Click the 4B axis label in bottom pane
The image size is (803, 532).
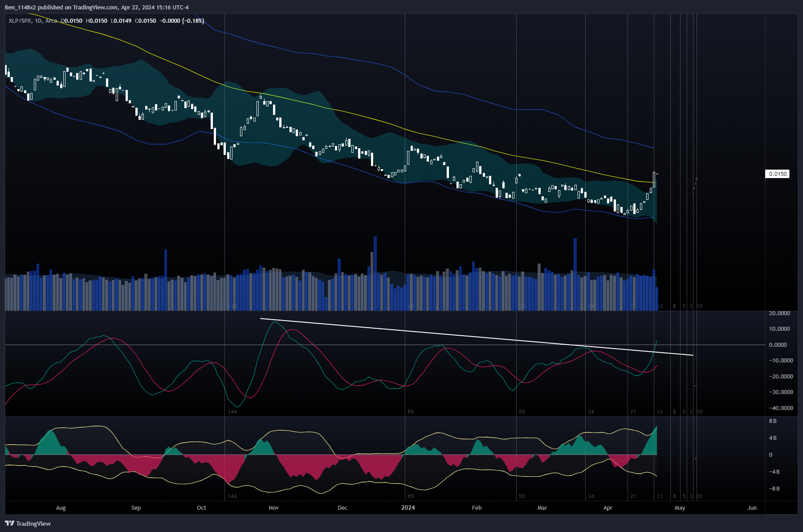click(773, 438)
